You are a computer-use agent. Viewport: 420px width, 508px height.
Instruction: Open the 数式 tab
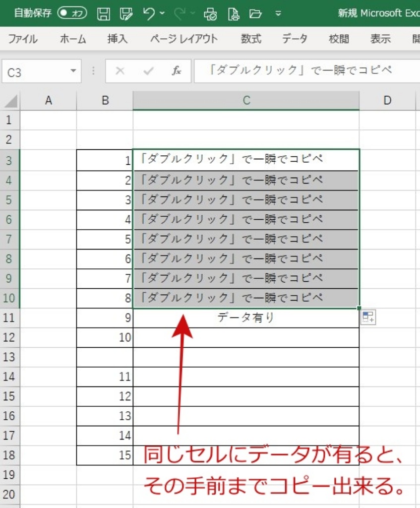point(251,39)
